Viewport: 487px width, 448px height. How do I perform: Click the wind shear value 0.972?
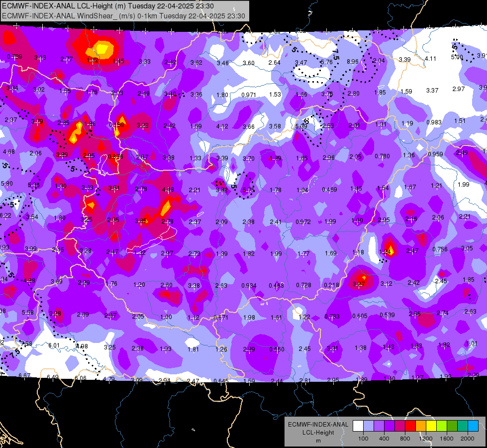click(303, 222)
